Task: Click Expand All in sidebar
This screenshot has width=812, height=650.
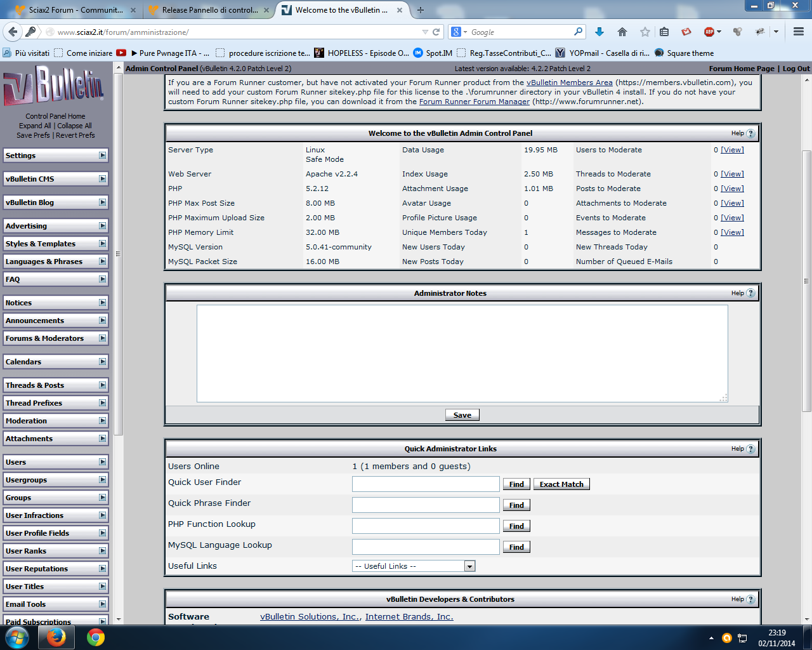Action: 35,126
